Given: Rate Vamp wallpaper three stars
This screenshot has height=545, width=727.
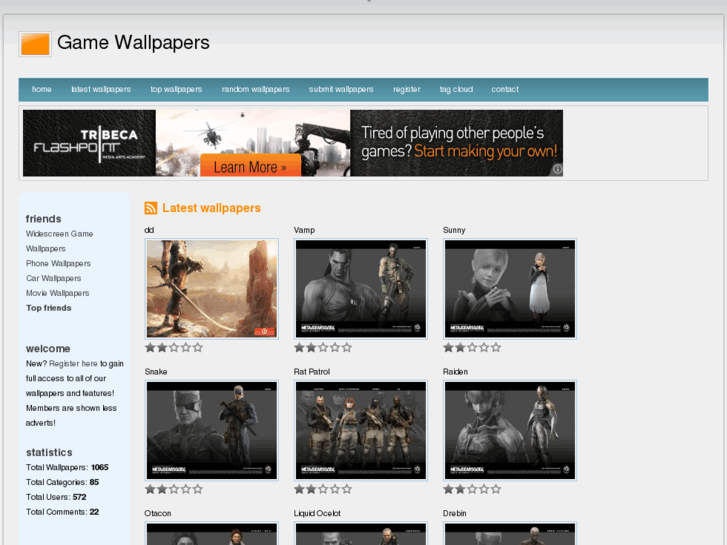Looking at the screenshot, I should pos(323,347).
